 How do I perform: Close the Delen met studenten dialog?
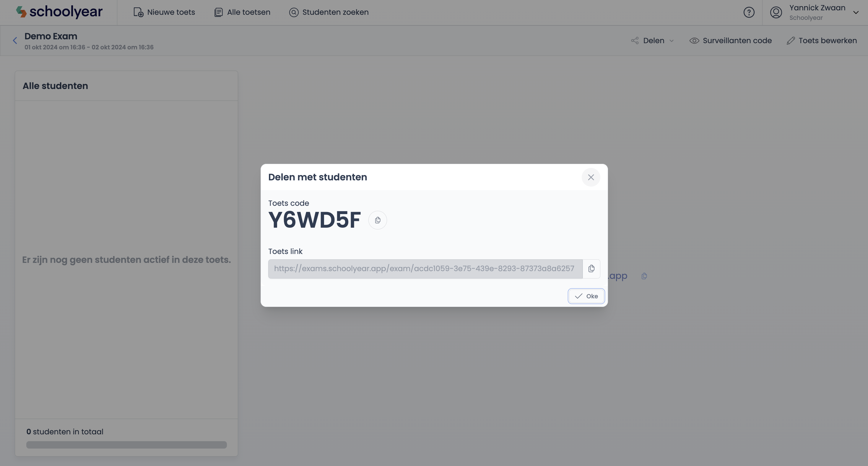[x=591, y=177]
